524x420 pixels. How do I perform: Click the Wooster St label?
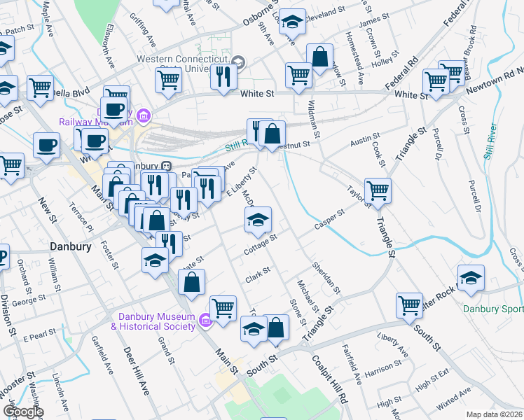pos(18,385)
